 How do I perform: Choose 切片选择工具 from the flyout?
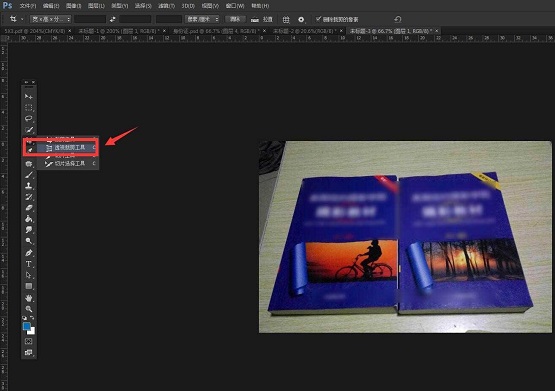pyautogui.click(x=67, y=163)
